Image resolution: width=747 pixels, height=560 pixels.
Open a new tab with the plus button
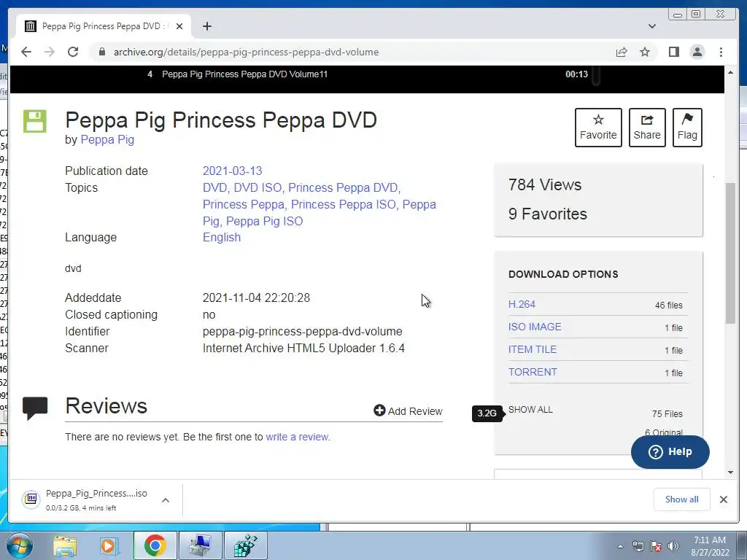206,26
